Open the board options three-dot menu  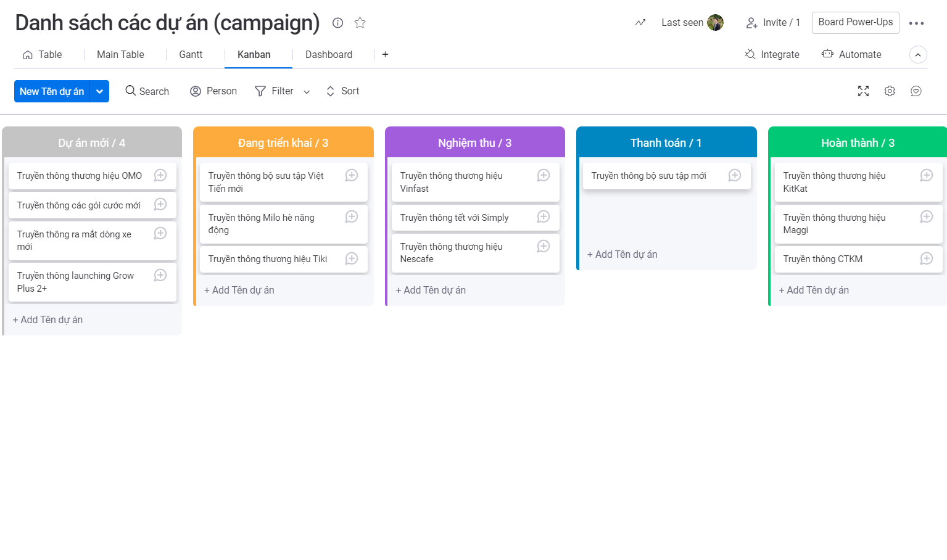tap(916, 23)
